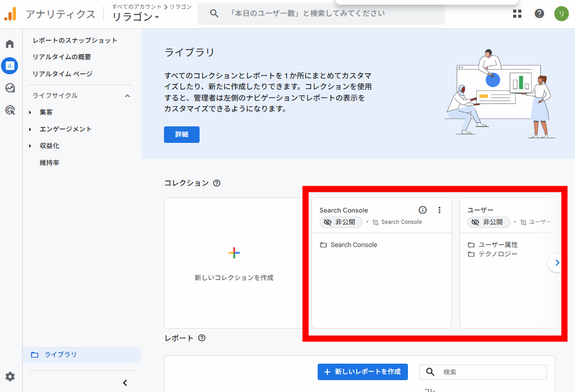This screenshot has width=575, height=392.
Task: Open Search Console card three-dot menu
Action: pyautogui.click(x=439, y=210)
